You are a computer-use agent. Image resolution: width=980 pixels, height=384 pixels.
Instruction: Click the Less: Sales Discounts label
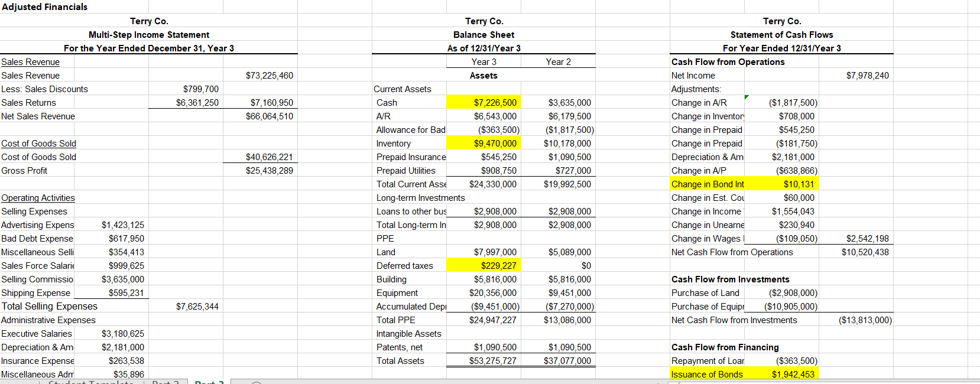click(44, 89)
